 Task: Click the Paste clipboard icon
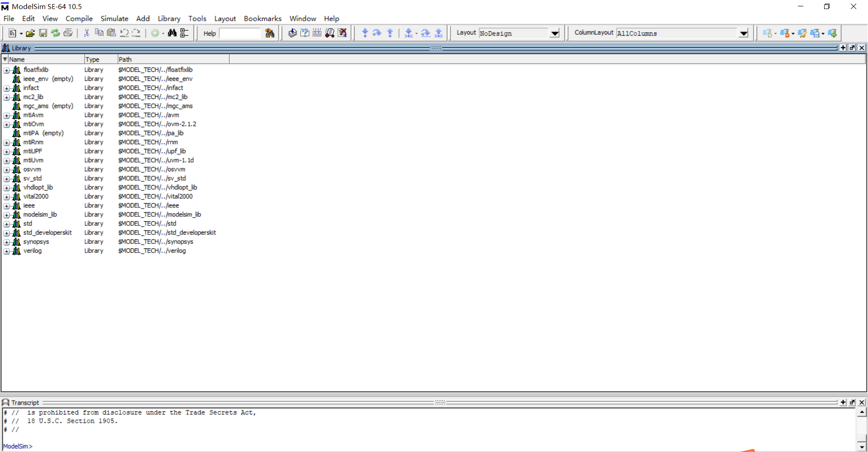tap(111, 33)
